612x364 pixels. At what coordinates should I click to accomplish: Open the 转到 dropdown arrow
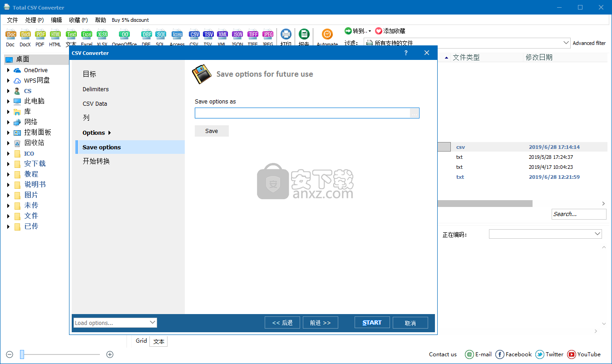tap(370, 31)
